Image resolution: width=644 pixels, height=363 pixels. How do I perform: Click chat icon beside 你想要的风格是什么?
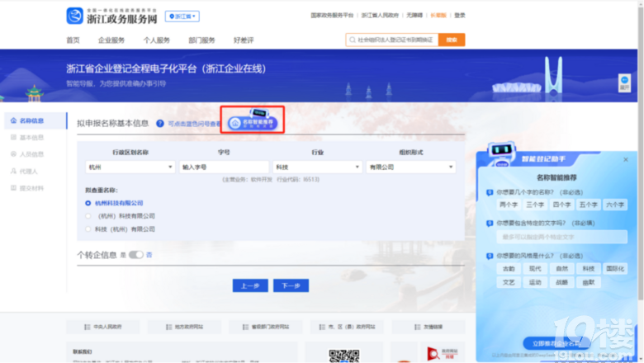[490, 256]
